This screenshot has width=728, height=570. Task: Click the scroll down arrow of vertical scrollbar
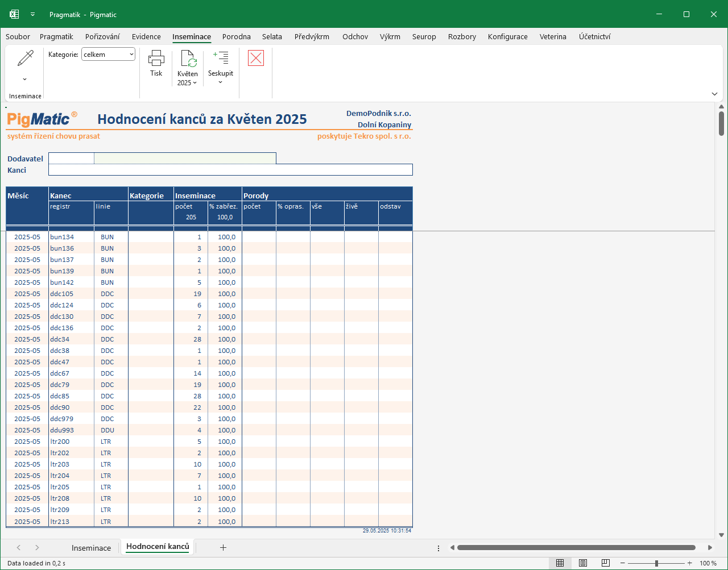(x=721, y=535)
